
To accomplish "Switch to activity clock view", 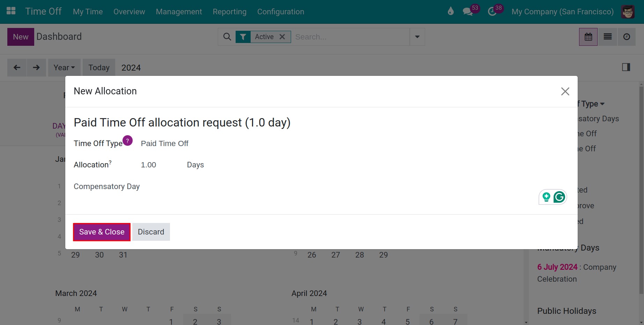I will click(x=627, y=37).
